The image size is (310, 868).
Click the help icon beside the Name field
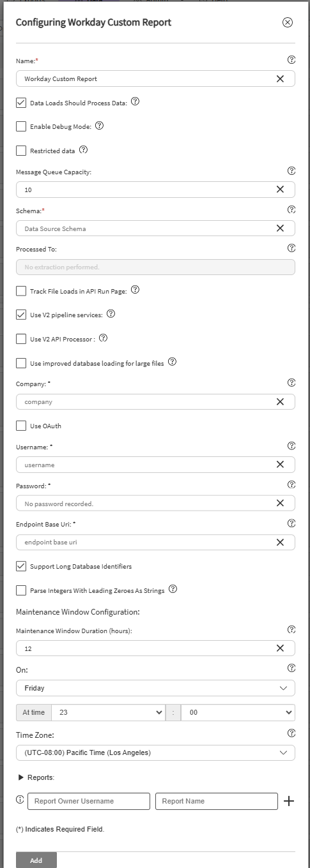291,60
